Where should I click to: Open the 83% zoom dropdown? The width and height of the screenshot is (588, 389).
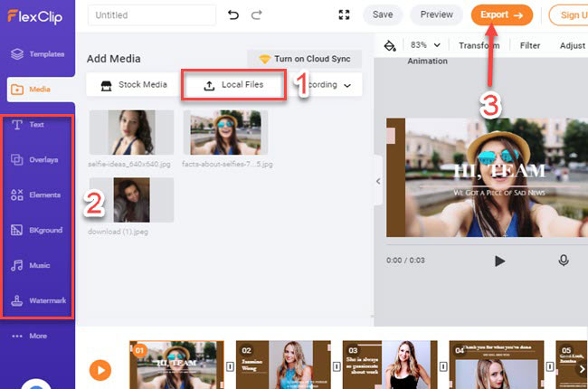(425, 45)
